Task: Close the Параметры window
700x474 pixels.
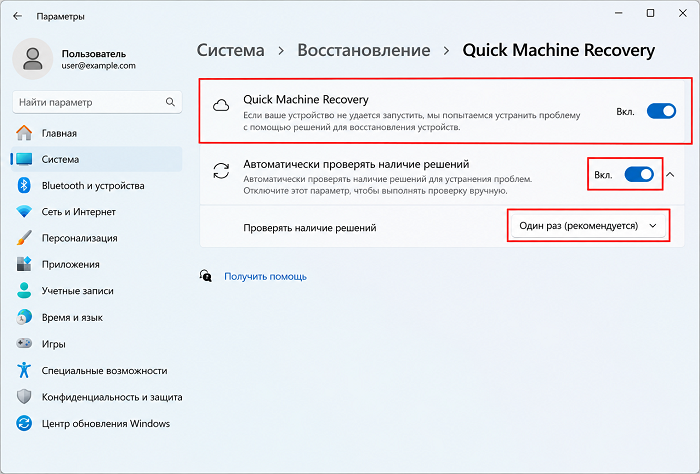Action: (683, 13)
